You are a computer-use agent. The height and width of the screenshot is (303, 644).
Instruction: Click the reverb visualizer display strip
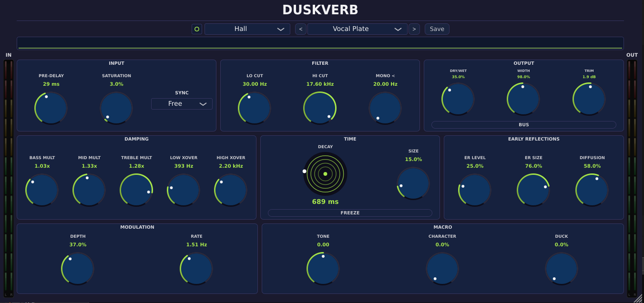coord(320,43)
